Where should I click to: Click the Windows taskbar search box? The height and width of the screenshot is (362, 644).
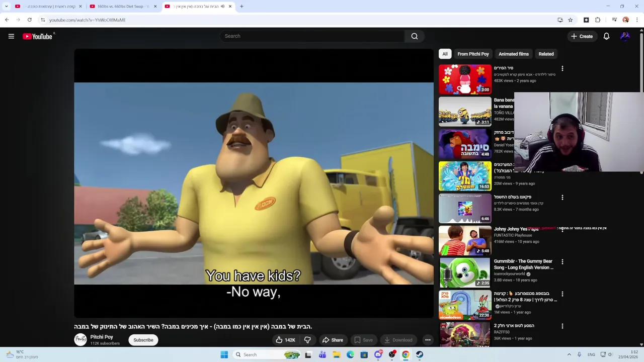click(x=267, y=354)
